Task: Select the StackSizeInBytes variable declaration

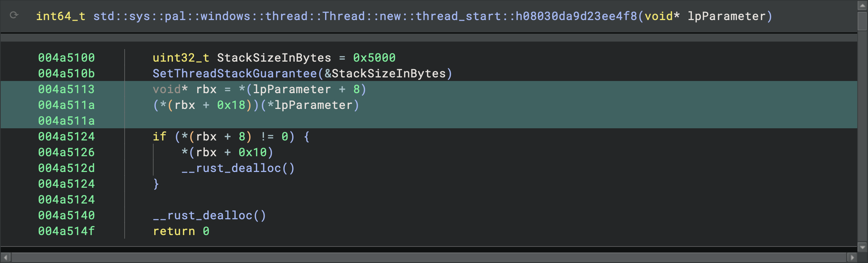Action: (x=274, y=58)
